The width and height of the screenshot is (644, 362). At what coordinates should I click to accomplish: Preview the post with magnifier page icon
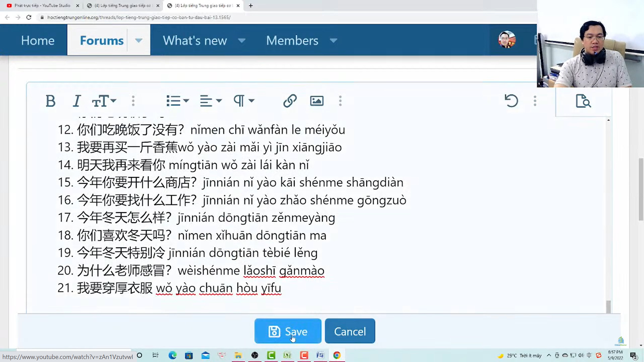click(x=583, y=101)
